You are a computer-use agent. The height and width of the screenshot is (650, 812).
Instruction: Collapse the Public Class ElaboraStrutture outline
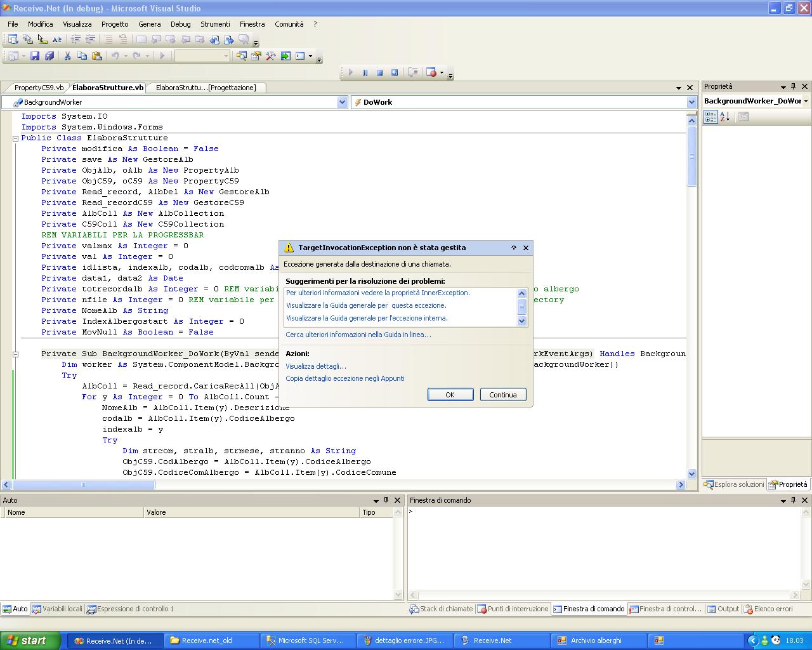click(16, 138)
